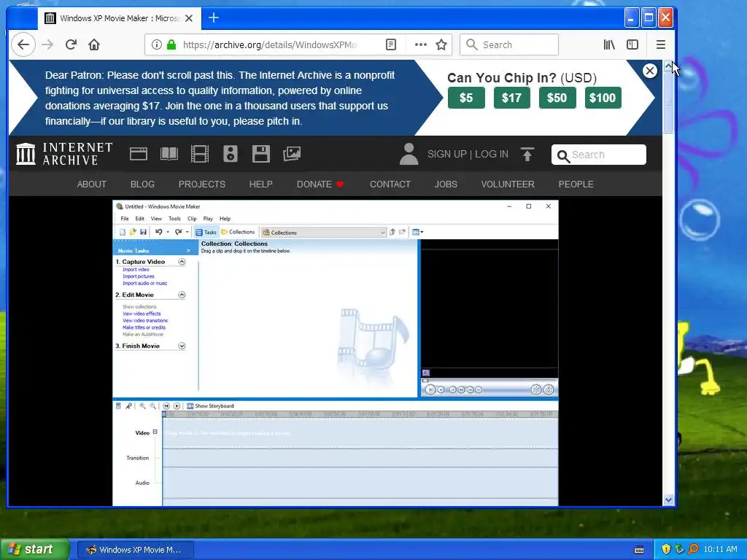747x560 pixels.
Task: Toggle reader view icon in address bar
Action: click(391, 44)
